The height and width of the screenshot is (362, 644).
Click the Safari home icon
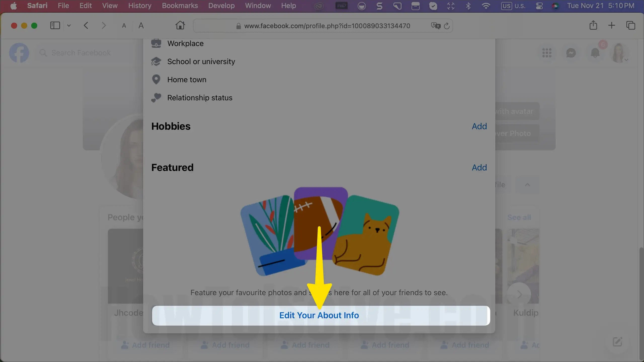pyautogui.click(x=180, y=25)
